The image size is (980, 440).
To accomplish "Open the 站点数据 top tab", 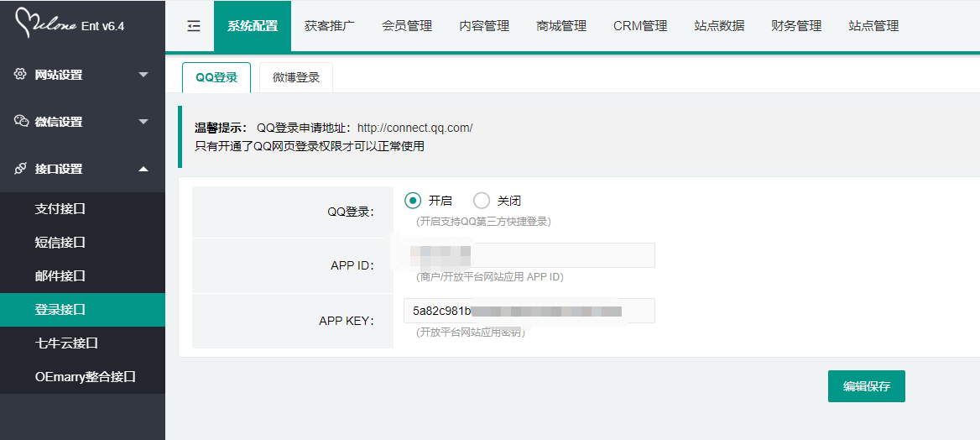I will point(719,26).
